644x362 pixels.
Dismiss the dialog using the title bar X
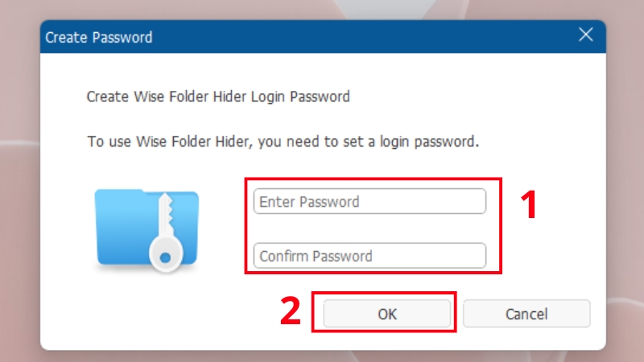[586, 36]
